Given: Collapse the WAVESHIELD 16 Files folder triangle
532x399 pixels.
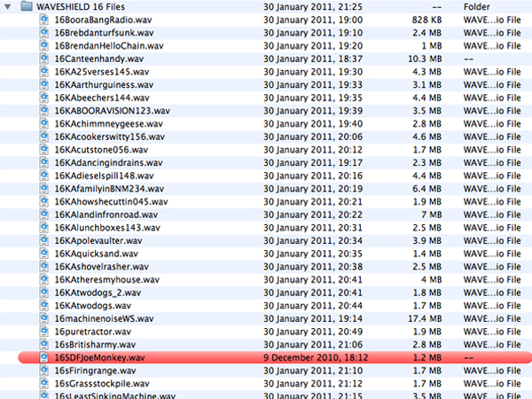Looking at the screenshot, I should point(8,5).
